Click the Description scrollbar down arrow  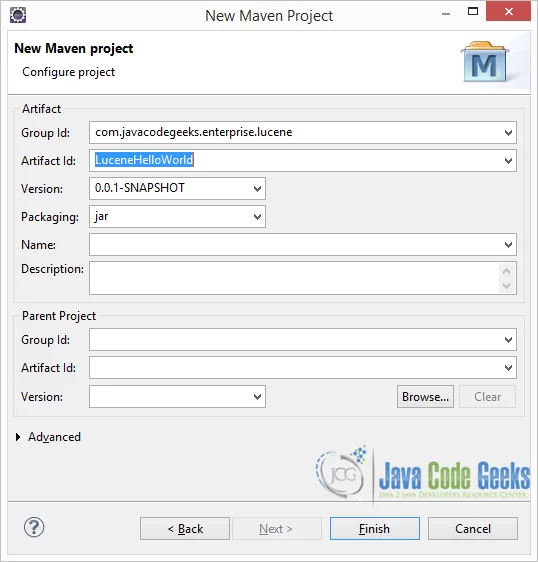(x=506, y=286)
